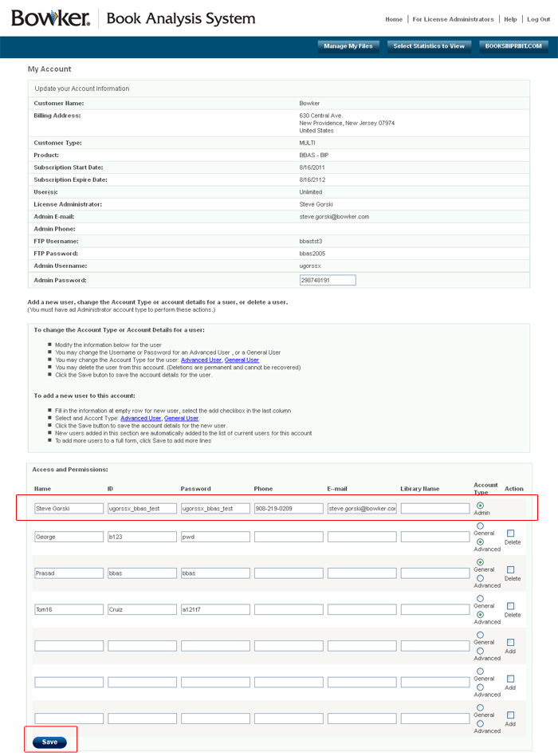
Task: Select General radio in first empty row
Action: click(480, 635)
